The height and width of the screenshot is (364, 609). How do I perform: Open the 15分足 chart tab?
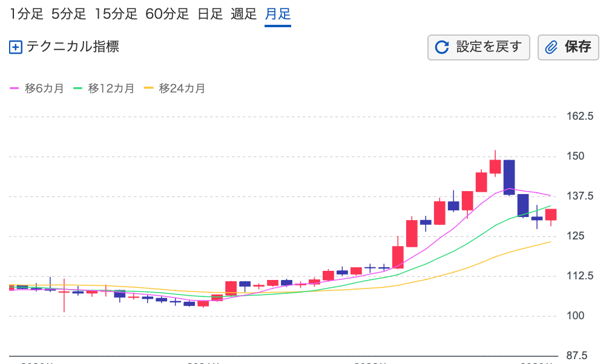[116, 14]
